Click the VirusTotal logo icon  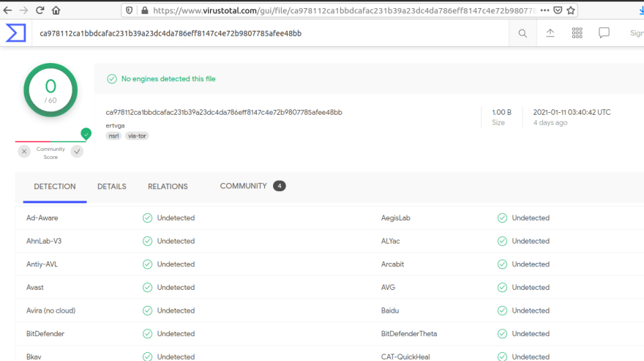[x=15, y=33]
